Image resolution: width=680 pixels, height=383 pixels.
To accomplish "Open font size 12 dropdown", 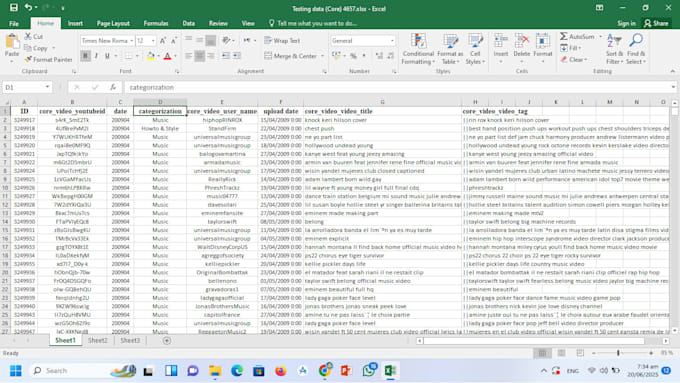I will click(x=153, y=41).
